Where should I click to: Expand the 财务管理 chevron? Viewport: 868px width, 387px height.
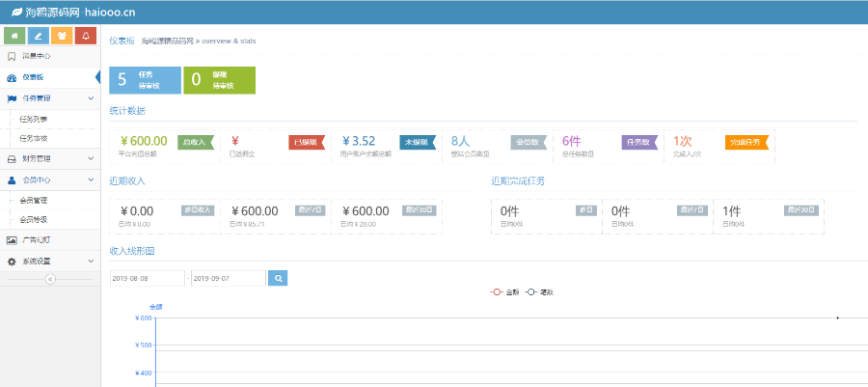coord(91,159)
